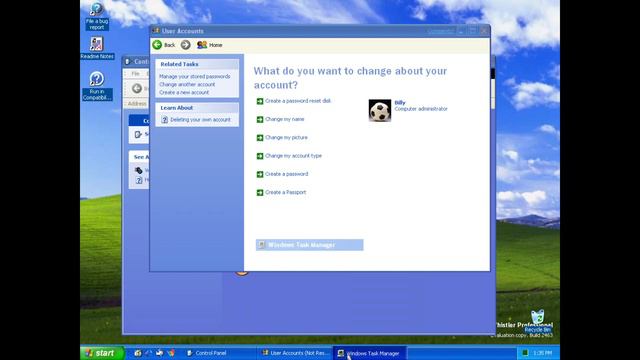Switch to Windows Task Manager taskbar button
The width and height of the screenshot is (640, 360).
click(370, 353)
